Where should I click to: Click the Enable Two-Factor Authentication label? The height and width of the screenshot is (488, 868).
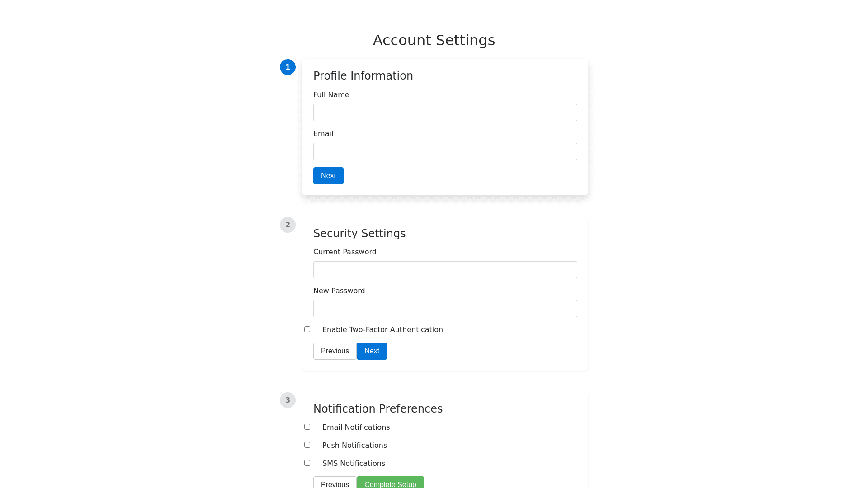tap(382, 330)
